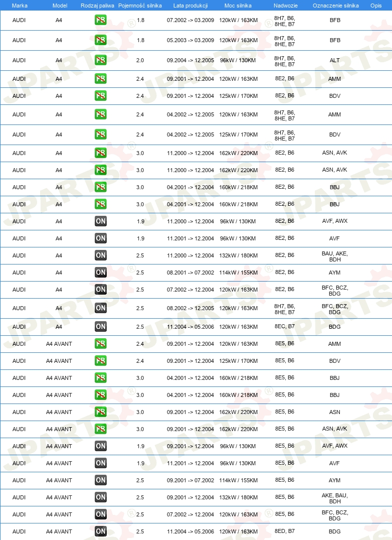Screen dimensions: 392x540
Task: Click the ON diesel icon for A4 1.9 AVF, AWX
Action: point(100,221)
